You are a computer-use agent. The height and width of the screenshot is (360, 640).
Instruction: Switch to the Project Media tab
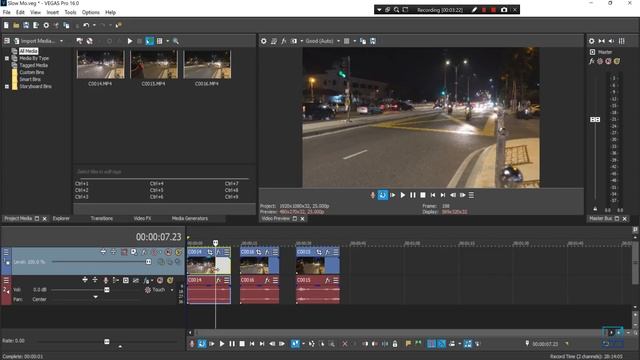(x=18, y=218)
